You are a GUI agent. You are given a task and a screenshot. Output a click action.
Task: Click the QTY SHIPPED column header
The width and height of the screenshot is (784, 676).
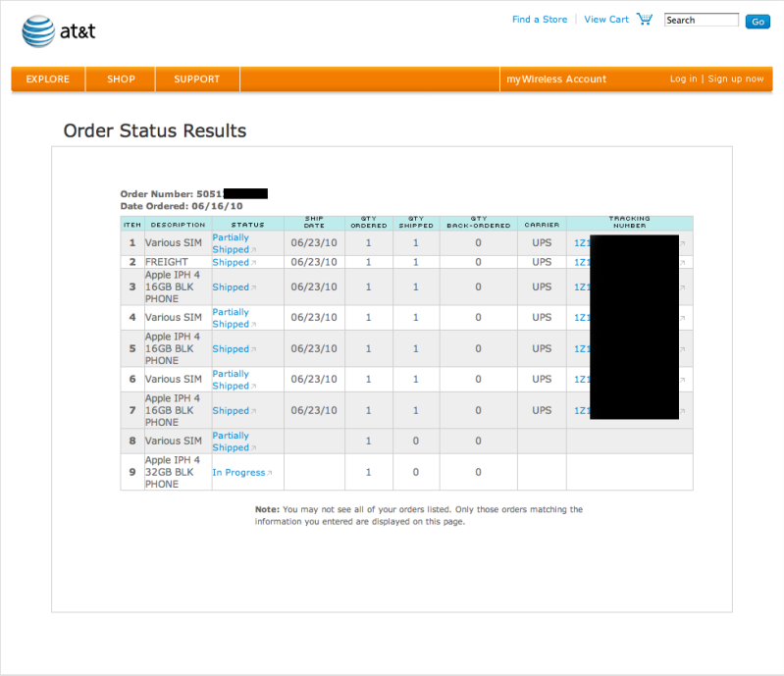click(x=416, y=223)
